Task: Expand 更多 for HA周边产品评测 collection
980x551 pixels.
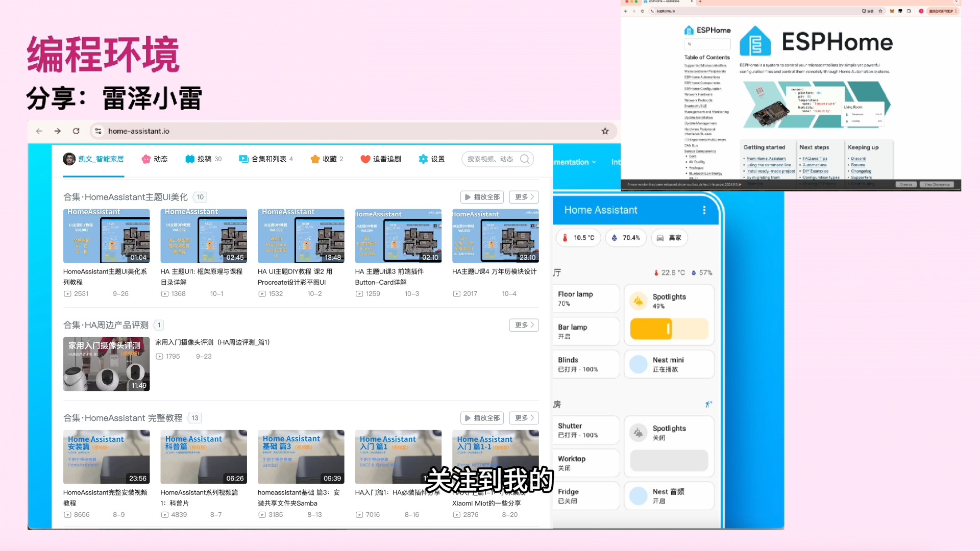Action: [524, 325]
